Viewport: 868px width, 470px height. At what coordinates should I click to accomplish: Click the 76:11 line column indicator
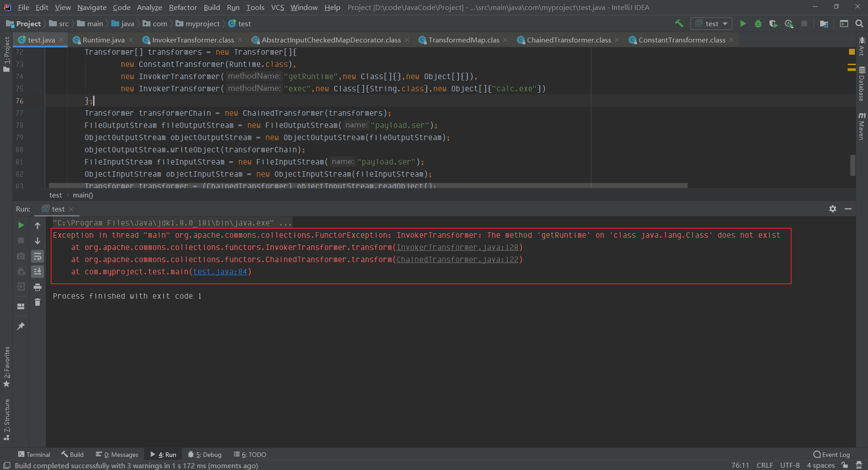[x=740, y=465]
